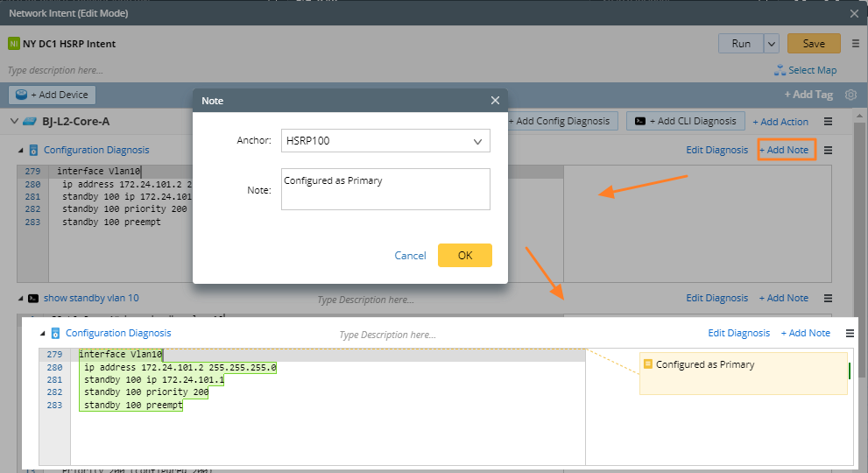This screenshot has height=473, width=868.
Task: Click the Add Device button
Action: click(x=52, y=95)
